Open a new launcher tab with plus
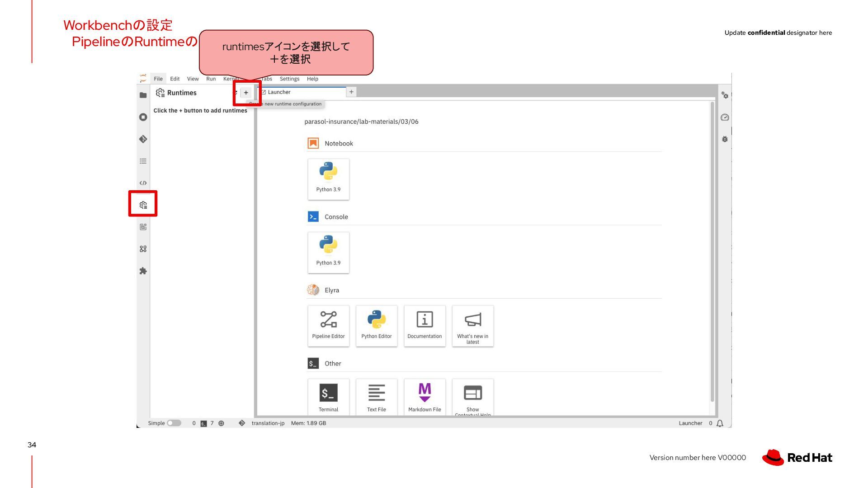Screen dimensions: 868x488 coord(351,92)
